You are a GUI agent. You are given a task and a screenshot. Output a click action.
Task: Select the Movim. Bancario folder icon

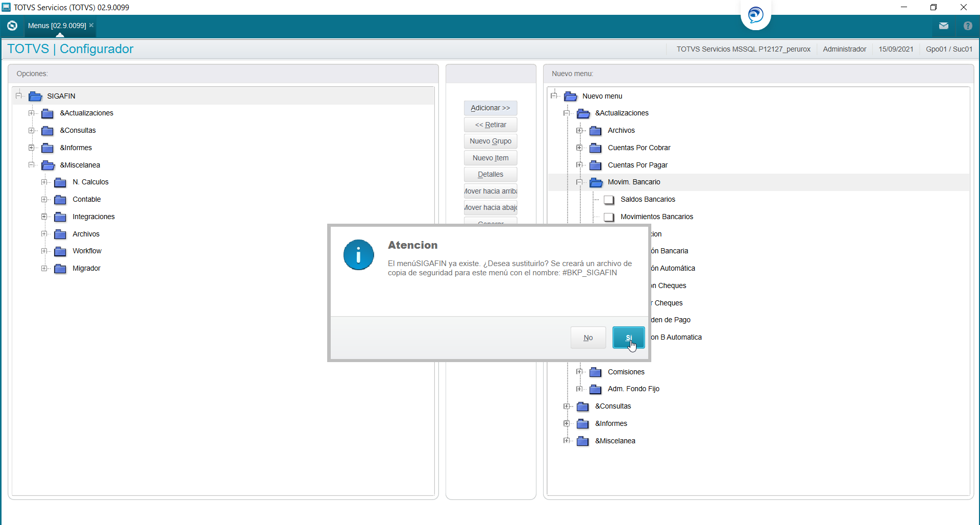[x=596, y=182]
